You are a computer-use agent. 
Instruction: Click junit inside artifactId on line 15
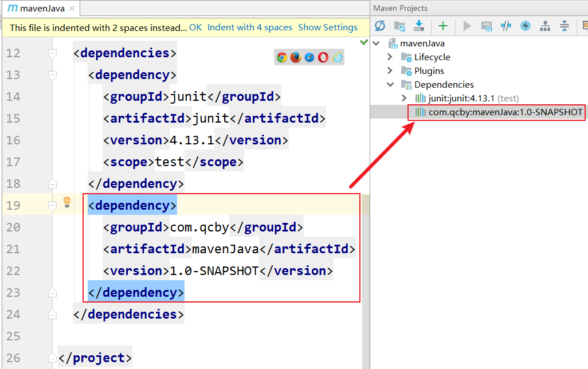[x=211, y=119]
